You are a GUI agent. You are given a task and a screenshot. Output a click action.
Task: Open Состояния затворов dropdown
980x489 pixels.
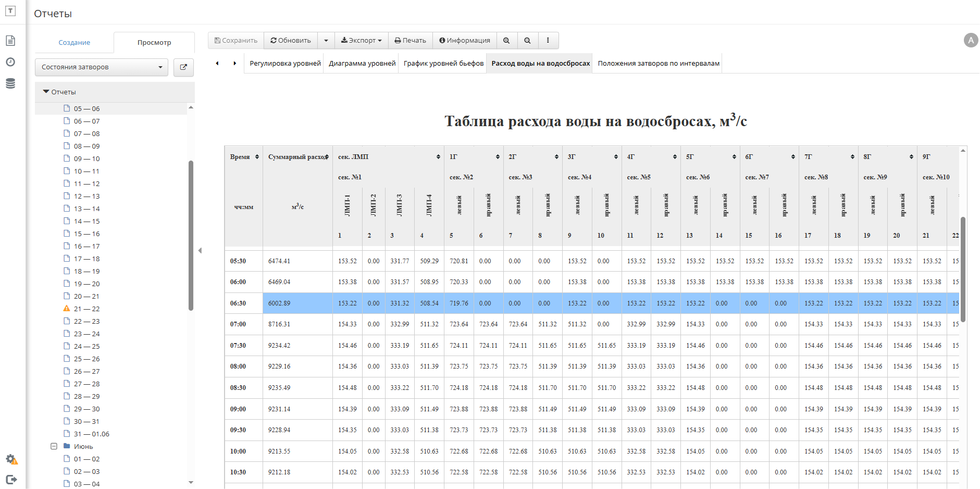[102, 67]
